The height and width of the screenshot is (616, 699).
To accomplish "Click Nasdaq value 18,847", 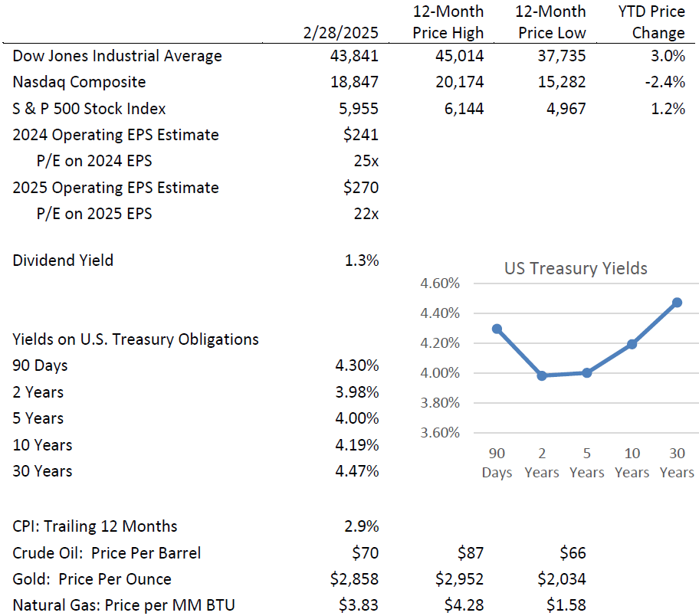I will click(x=354, y=82).
